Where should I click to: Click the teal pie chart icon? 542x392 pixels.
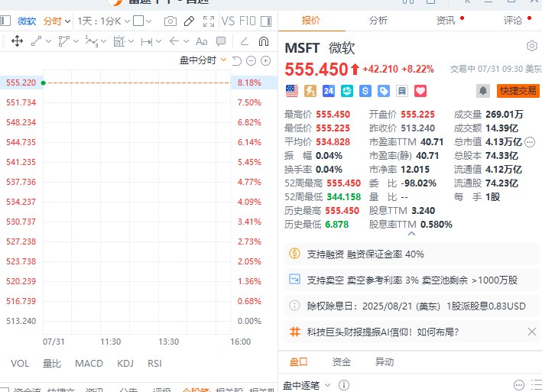tap(347, 91)
